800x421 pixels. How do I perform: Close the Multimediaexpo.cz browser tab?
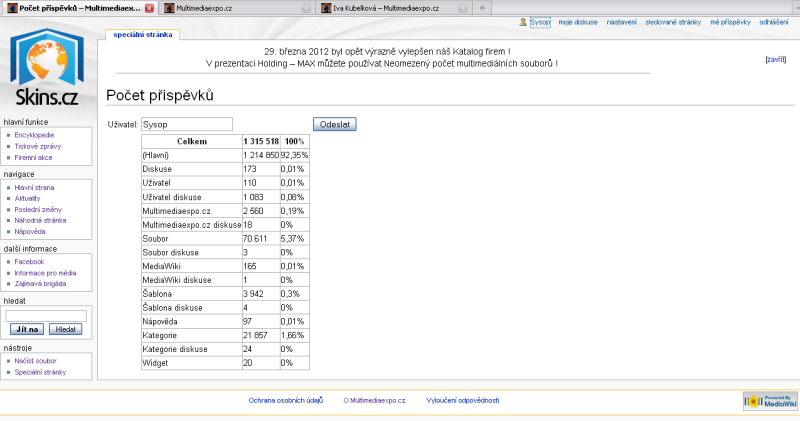pos(307,7)
